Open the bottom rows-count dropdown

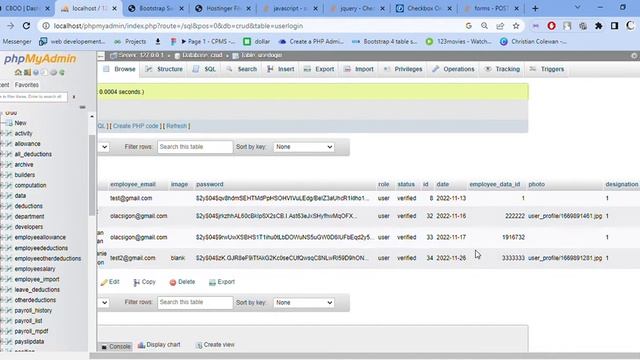104,302
